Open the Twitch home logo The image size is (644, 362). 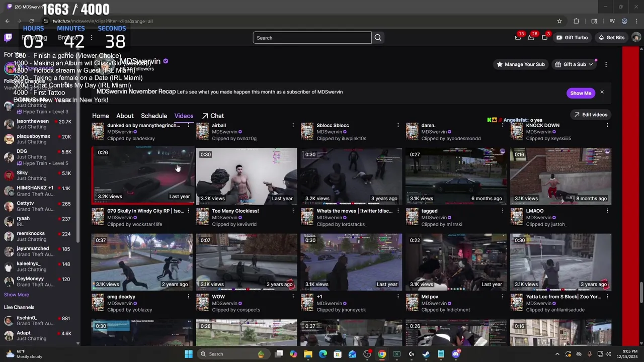tap(8, 38)
